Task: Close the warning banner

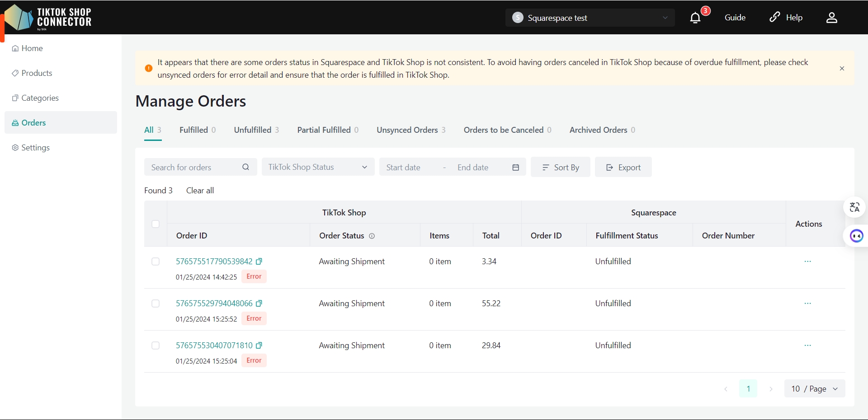Action: coord(842,69)
